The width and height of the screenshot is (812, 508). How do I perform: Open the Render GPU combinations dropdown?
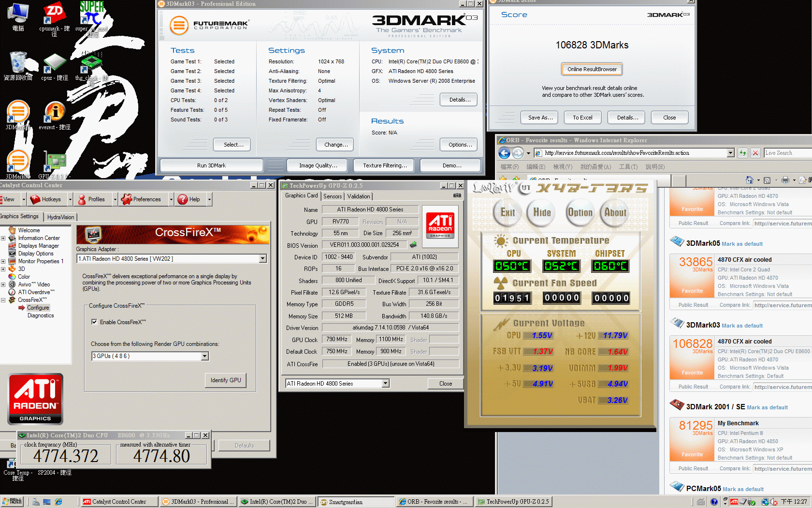click(x=205, y=356)
